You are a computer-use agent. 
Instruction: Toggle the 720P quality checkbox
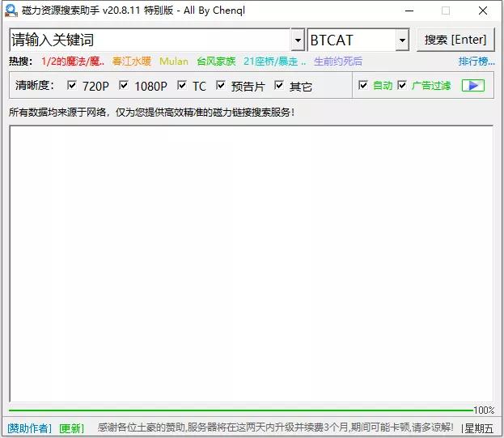(72, 86)
